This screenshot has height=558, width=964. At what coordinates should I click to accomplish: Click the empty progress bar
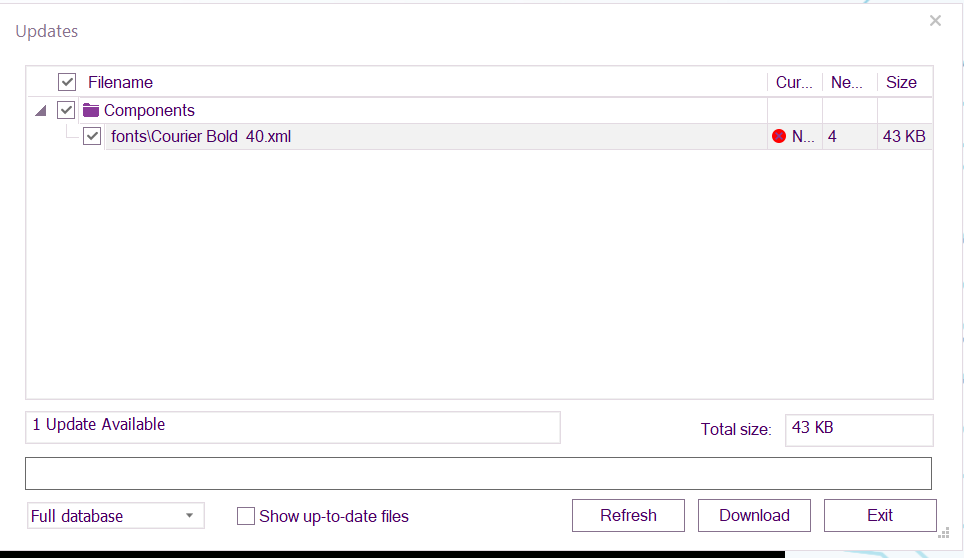(478, 473)
